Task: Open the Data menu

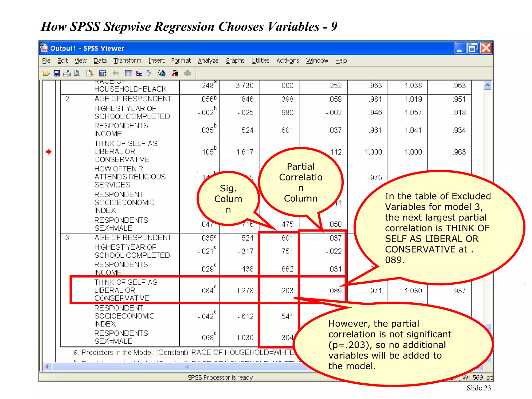Action: [x=100, y=61]
